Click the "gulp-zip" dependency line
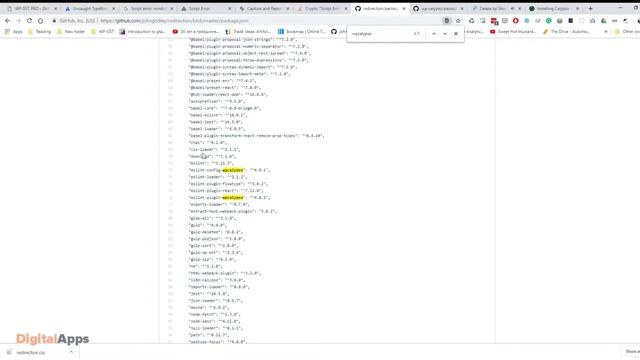640x360 pixels. (212, 260)
